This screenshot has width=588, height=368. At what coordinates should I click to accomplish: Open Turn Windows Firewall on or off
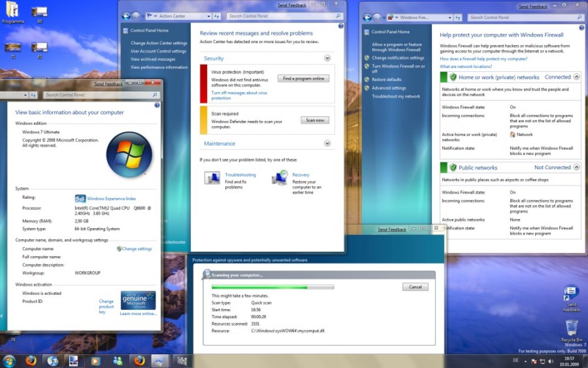tap(398, 69)
